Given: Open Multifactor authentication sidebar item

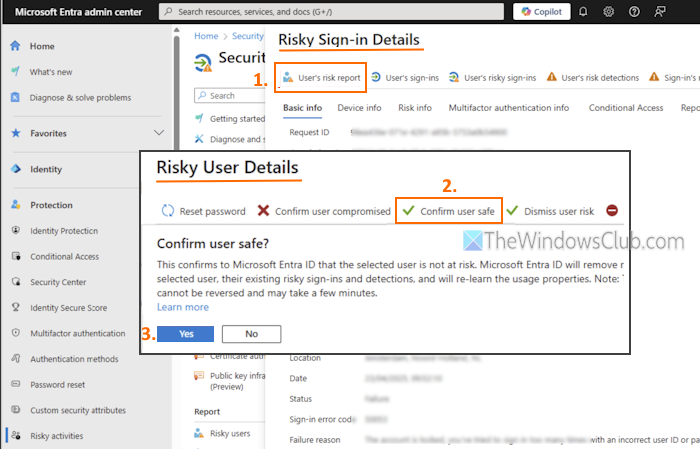Looking at the screenshot, I should click(78, 333).
